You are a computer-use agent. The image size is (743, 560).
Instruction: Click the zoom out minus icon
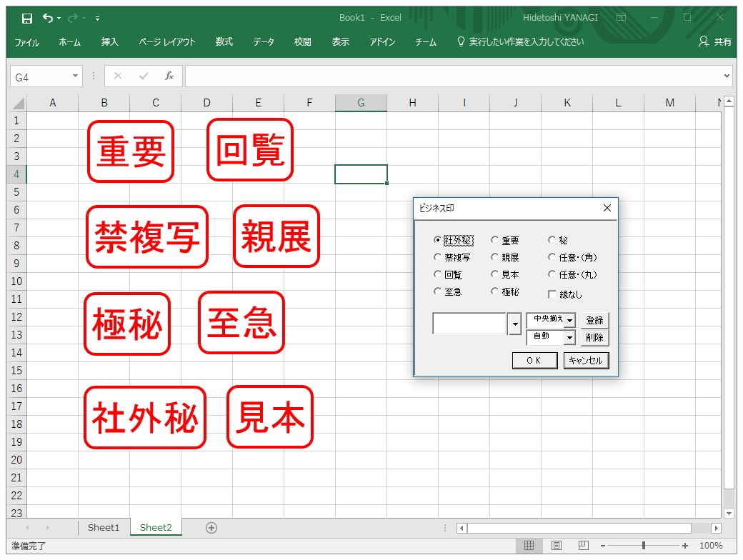point(603,546)
